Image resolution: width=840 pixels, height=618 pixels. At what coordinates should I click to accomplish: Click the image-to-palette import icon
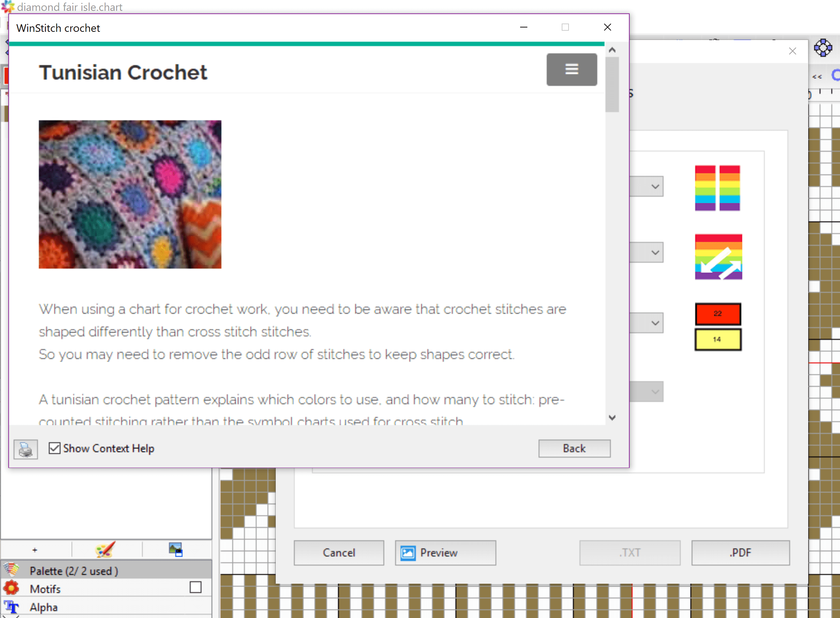pos(176,550)
